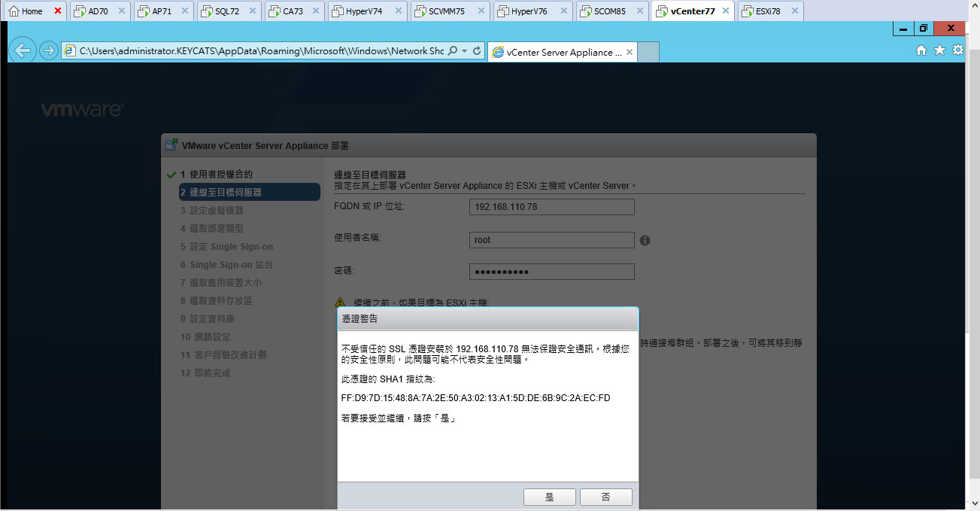This screenshot has width=980, height=511.
Task: Go forward with the browser forward arrow
Action: (x=48, y=50)
